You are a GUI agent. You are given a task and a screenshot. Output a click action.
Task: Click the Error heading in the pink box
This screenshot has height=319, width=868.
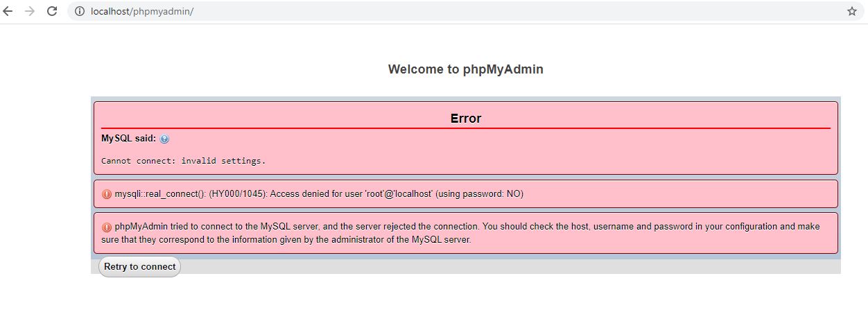click(466, 119)
